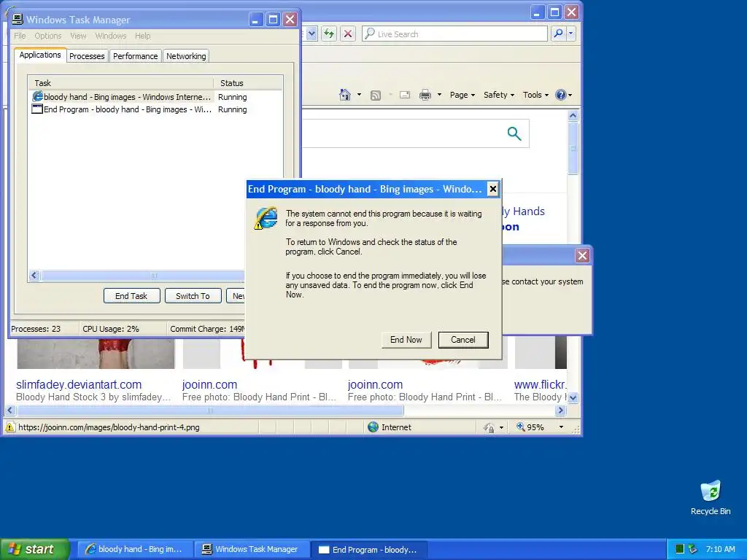Screen dimensions: 747x560
Task: Click the Bing search magnifier icon
Action: pos(514,134)
